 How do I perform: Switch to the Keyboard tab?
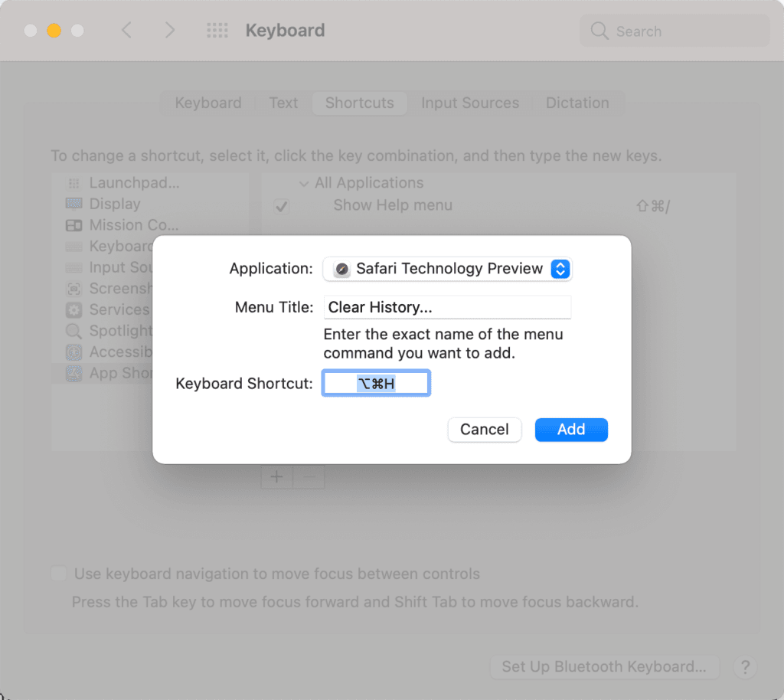point(208,103)
